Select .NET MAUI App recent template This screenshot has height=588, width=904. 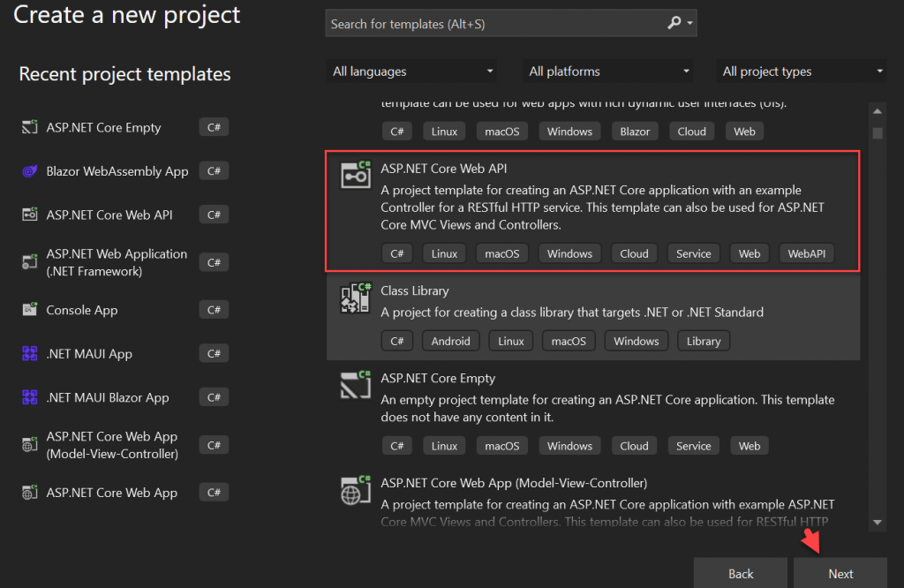pyautogui.click(x=89, y=354)
